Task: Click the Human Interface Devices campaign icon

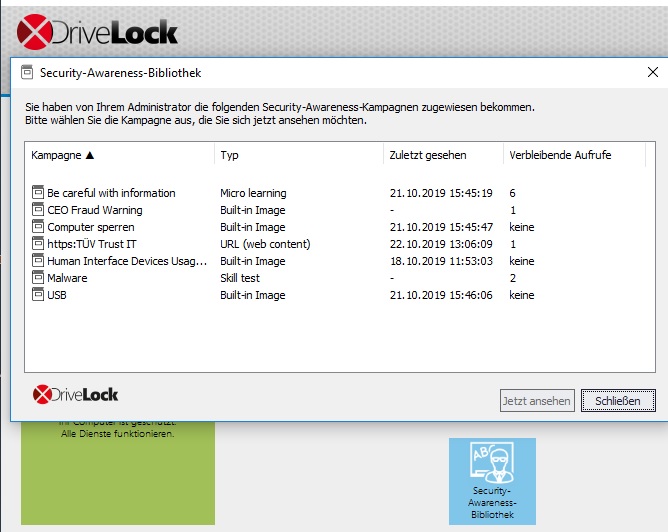Action: [38, 261]
